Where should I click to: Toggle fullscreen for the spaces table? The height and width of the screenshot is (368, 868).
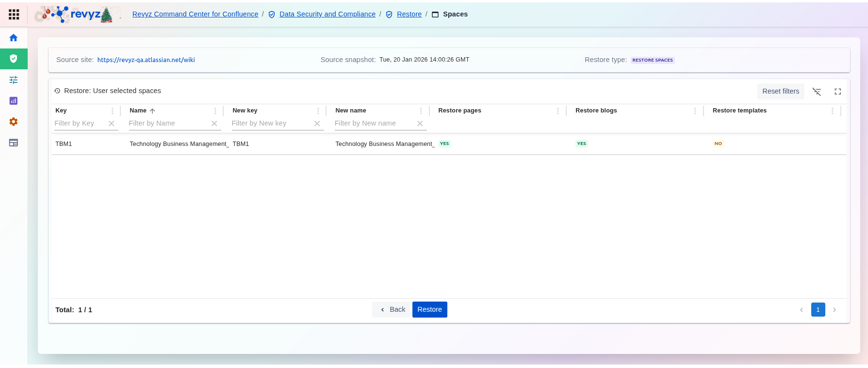click(x=837, y=92)
